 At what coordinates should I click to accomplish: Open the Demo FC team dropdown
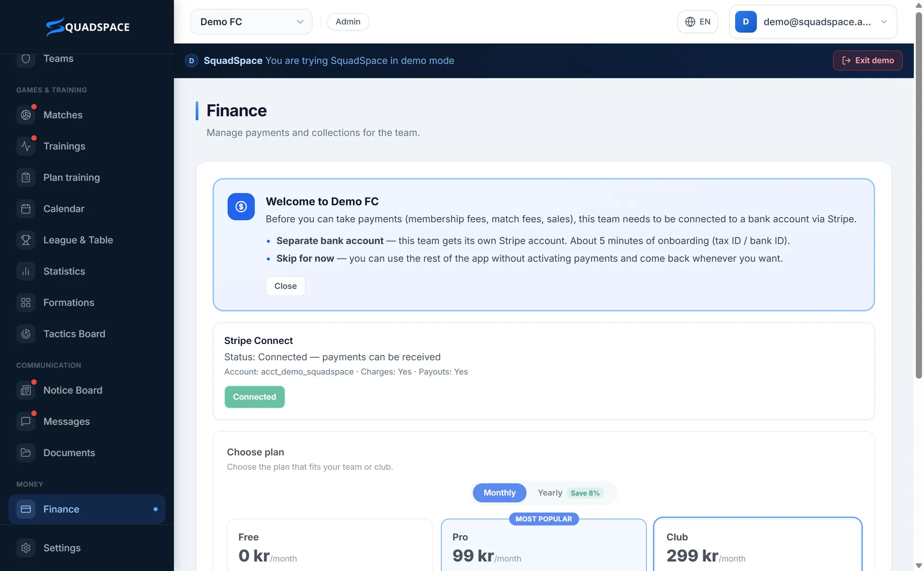[x=251, y=22]
